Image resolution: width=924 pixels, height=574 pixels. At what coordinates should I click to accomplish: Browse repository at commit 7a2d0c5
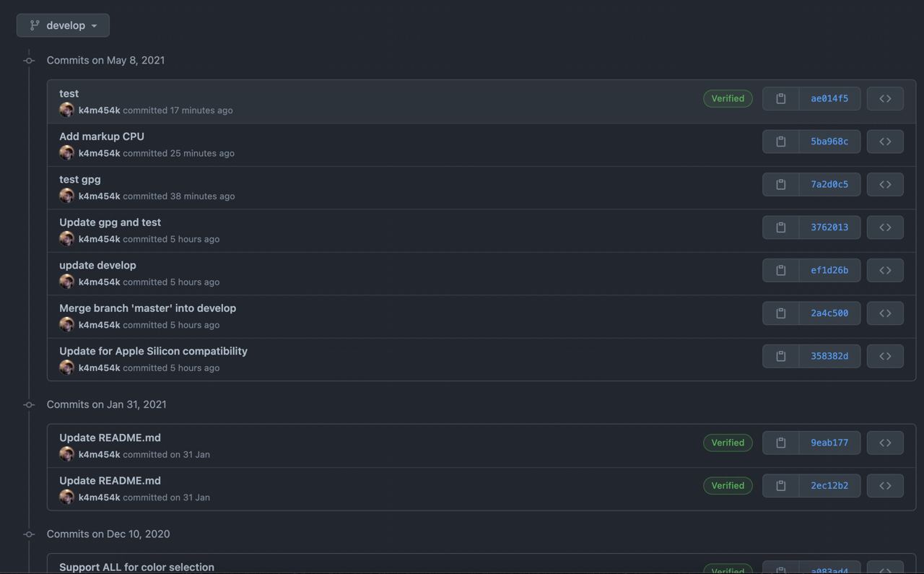(885, 184)
